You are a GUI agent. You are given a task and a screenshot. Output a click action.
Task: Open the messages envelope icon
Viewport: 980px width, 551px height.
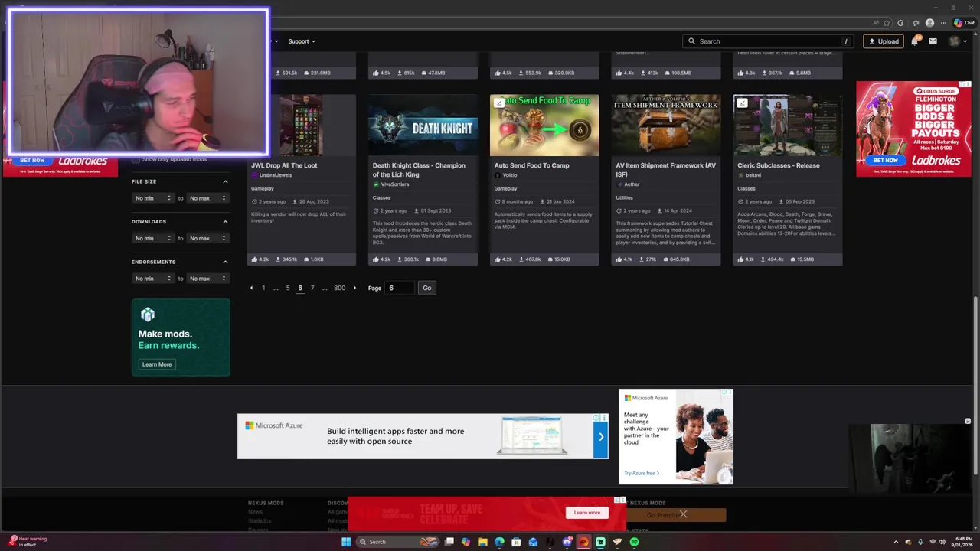pyautogui.click(x=933, y=41)
